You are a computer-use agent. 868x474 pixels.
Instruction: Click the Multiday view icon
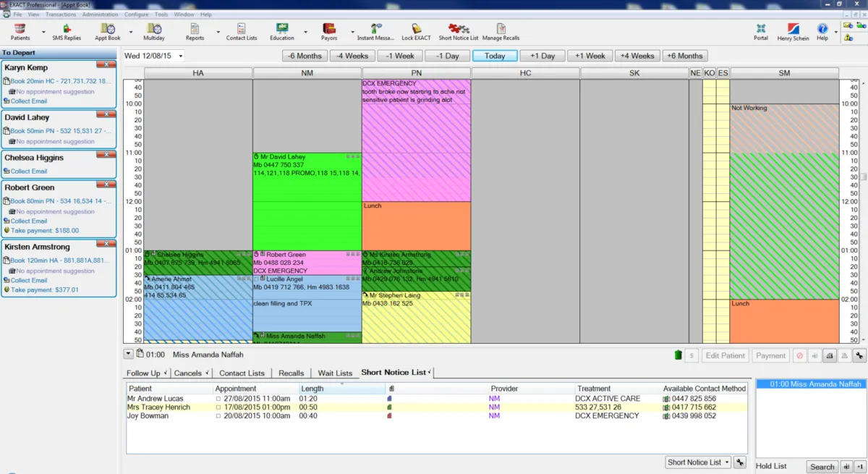153,31
